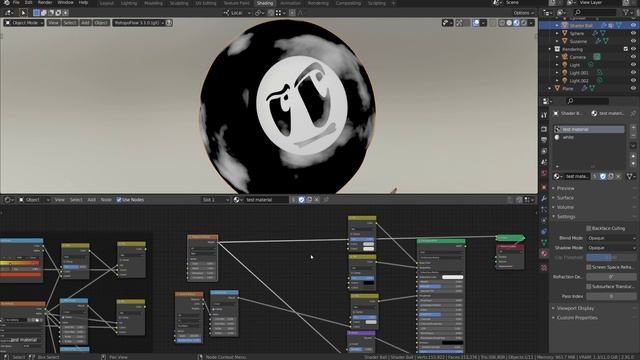Open the Edit menu
Screen dimensions: 640x360
(28, 2)
